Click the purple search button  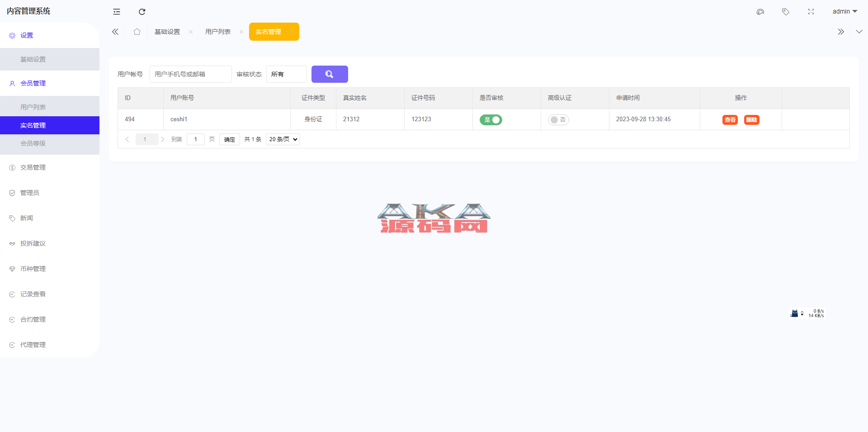pos(330,74)
